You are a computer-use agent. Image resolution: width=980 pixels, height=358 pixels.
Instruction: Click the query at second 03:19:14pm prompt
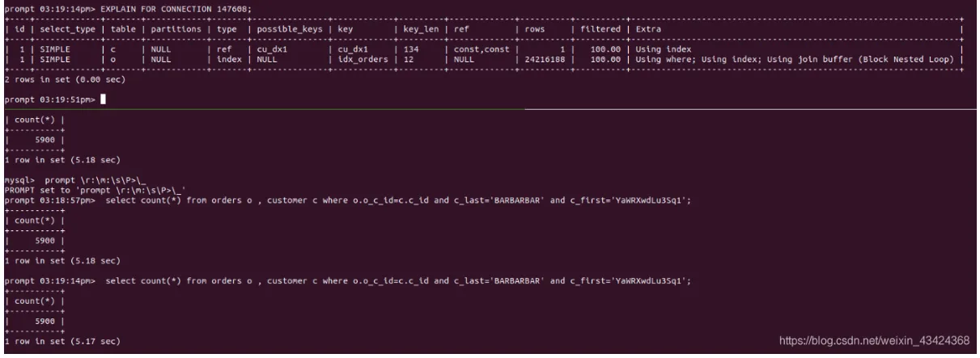(x=397, y=281)
